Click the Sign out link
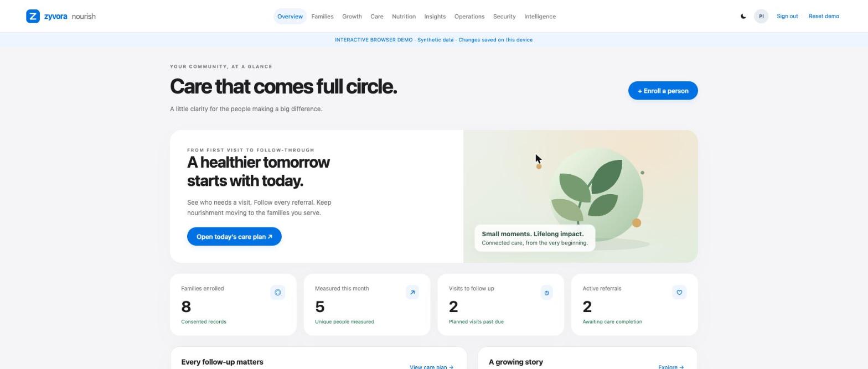 point(787,16)
